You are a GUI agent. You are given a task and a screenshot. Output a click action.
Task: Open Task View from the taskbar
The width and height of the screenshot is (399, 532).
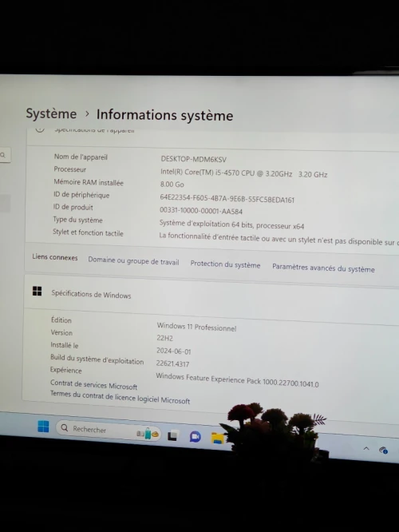173,435
